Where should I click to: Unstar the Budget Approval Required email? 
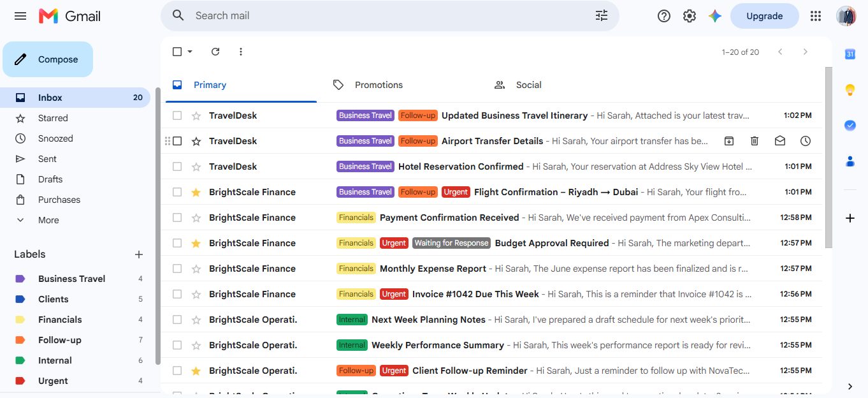[196, 243]
